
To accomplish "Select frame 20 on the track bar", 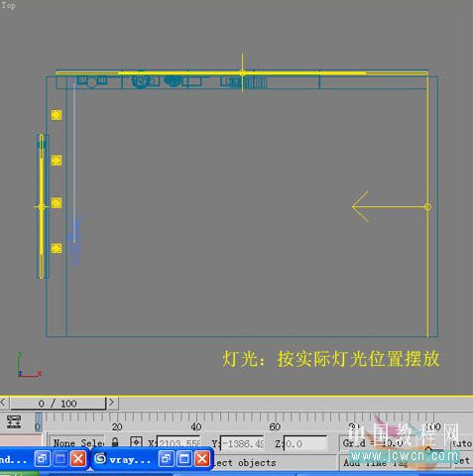I will pyautogui.click(x=117, y=426).
